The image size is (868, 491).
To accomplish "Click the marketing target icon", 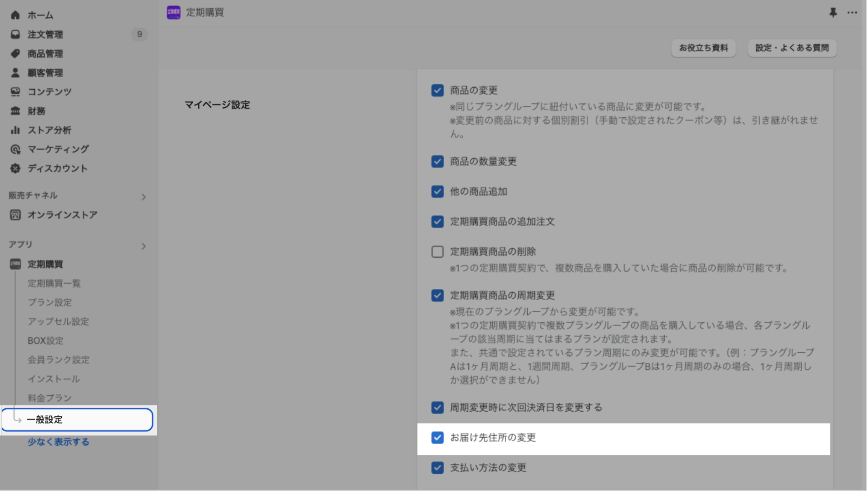I will [16, 149].
